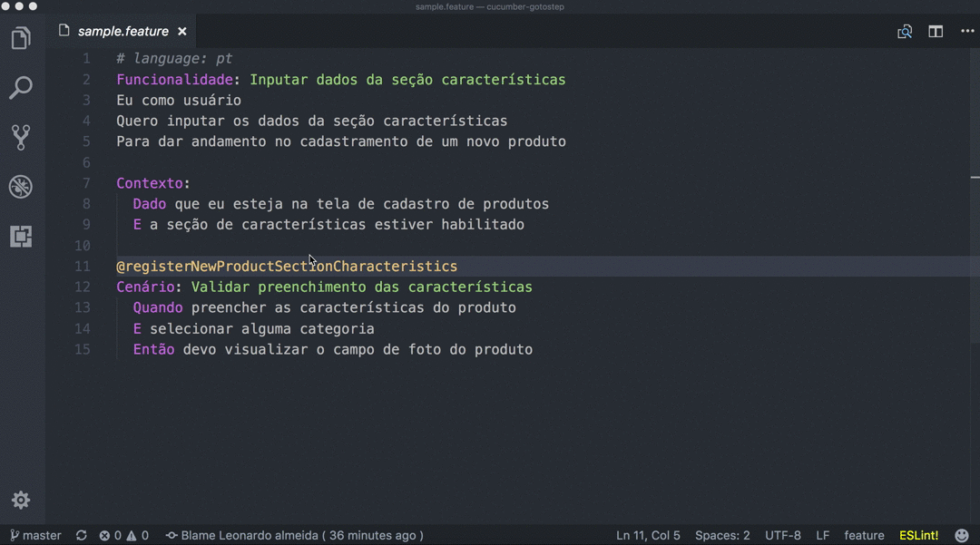
Task: Synchronize changes using the status bar refresh icon
Action: 80,535
